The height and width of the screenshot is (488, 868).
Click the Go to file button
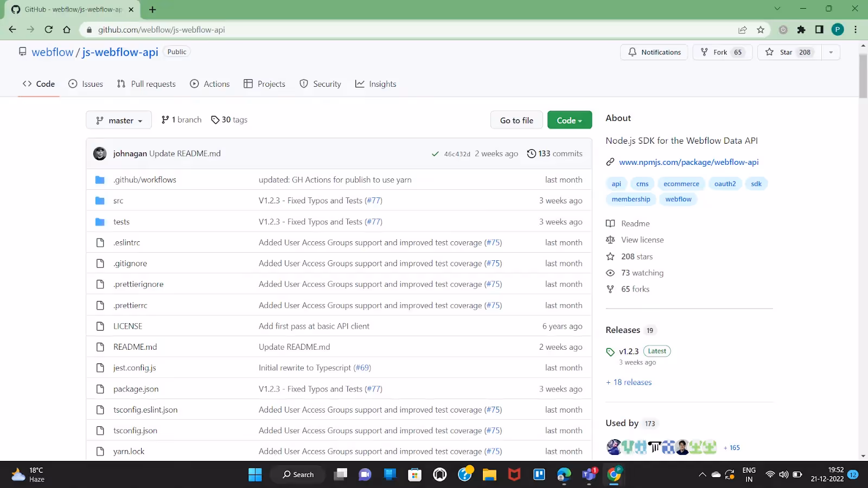click(516, 120)
